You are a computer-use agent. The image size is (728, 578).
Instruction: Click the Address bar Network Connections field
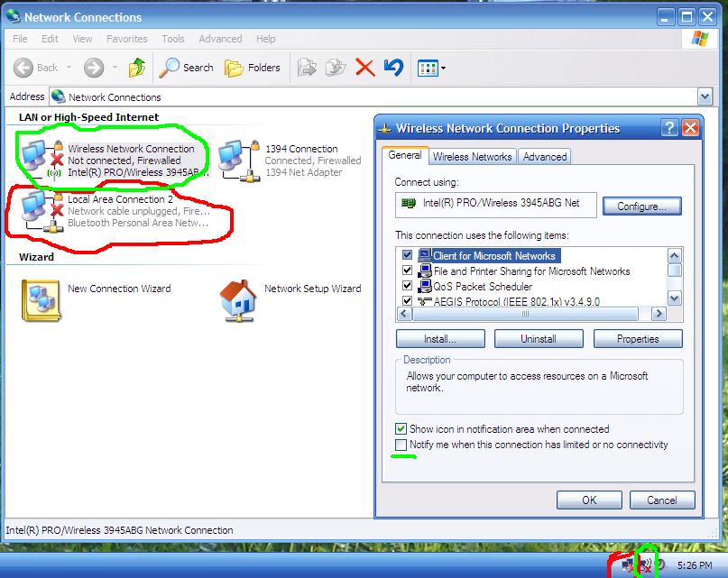[373, 97]
